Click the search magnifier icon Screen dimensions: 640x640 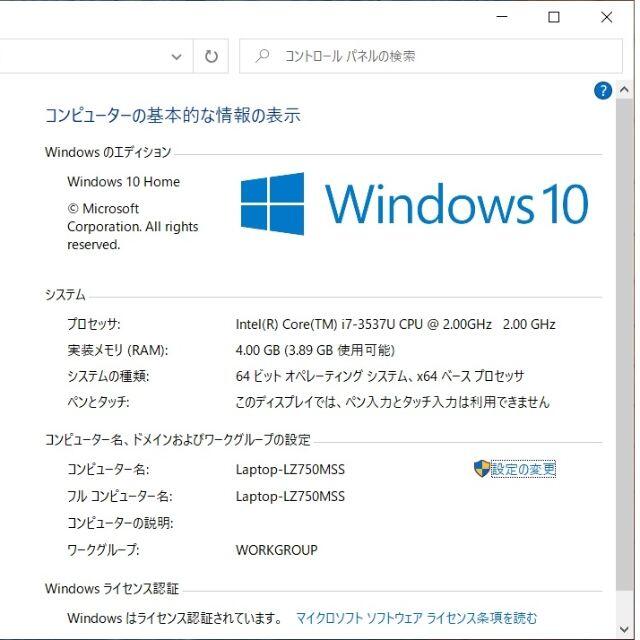point(262,56)
